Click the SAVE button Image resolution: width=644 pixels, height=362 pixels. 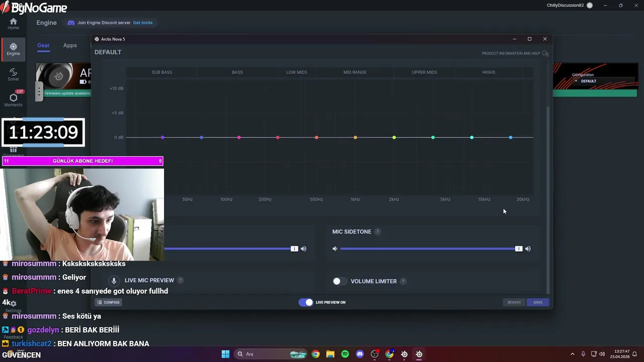538,302
